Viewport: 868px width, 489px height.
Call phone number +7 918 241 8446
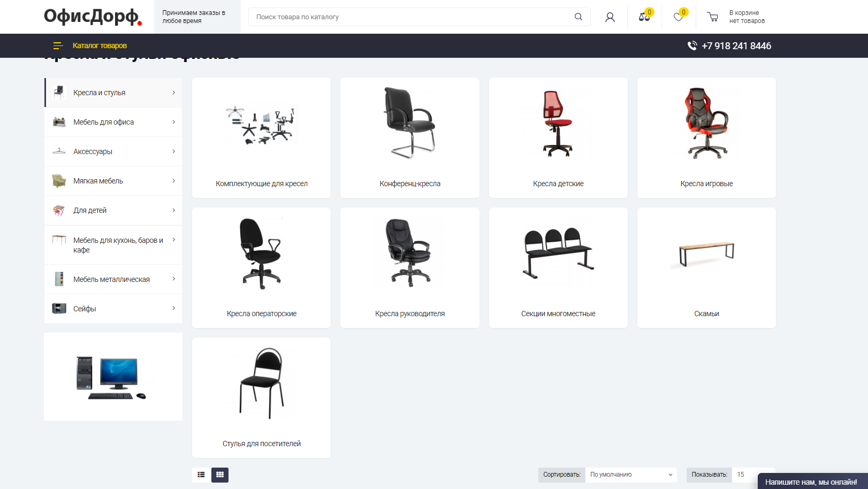736,46
